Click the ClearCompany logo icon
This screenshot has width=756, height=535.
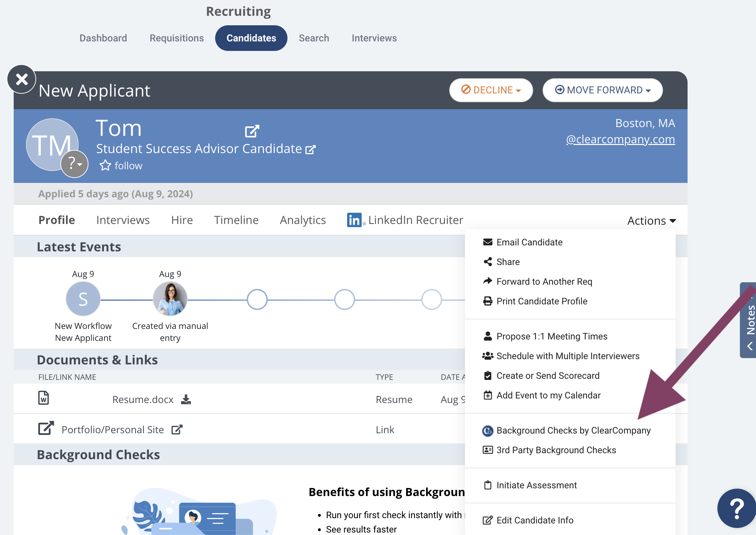pos(488,431)
